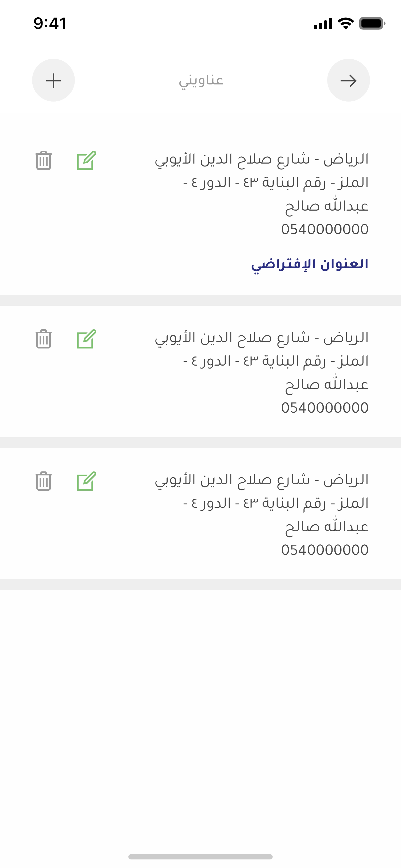Edit the first address using pencil icon
The image size is (401, 868).
tap(86, 160)
